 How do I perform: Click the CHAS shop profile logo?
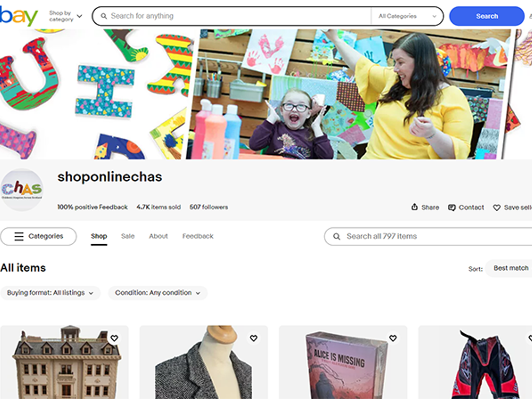(x=22, y=190)
